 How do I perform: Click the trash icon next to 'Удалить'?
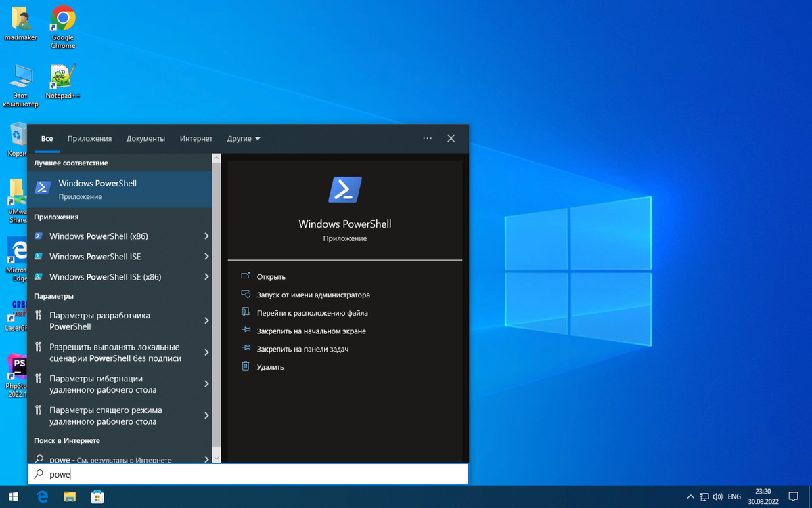tap(246, 366)
